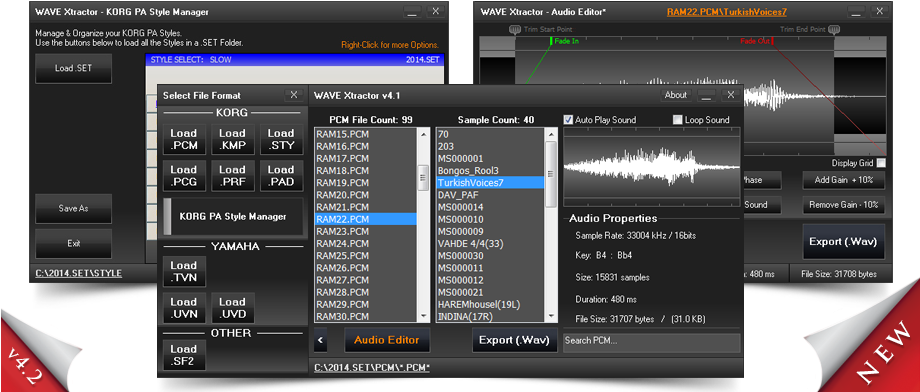Click Export (.Wav) in Audio Editor window
This screenshot has height=392, width=920.
(844, 241)
